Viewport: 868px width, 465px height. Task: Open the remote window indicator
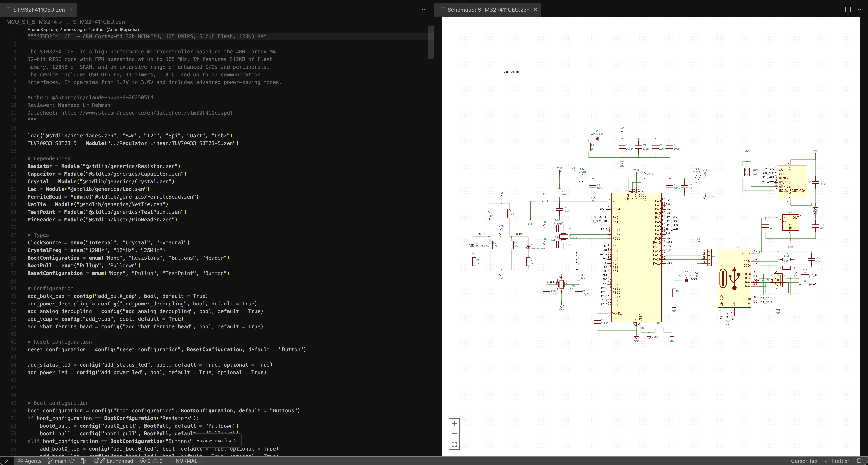coord(7,461)
